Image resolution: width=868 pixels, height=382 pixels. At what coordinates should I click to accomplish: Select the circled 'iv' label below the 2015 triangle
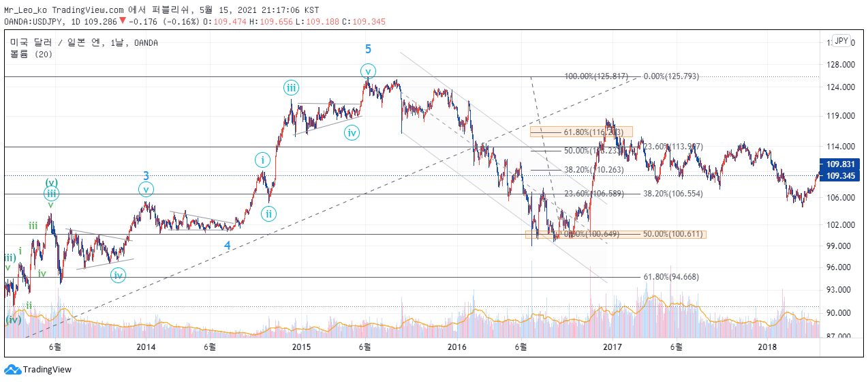(x=352, y=133)
